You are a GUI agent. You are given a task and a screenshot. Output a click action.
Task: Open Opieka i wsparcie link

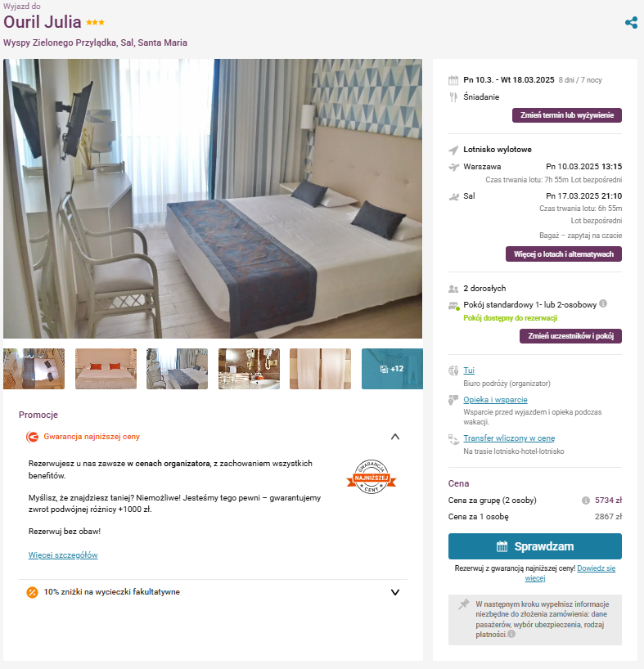coord(495,400)
